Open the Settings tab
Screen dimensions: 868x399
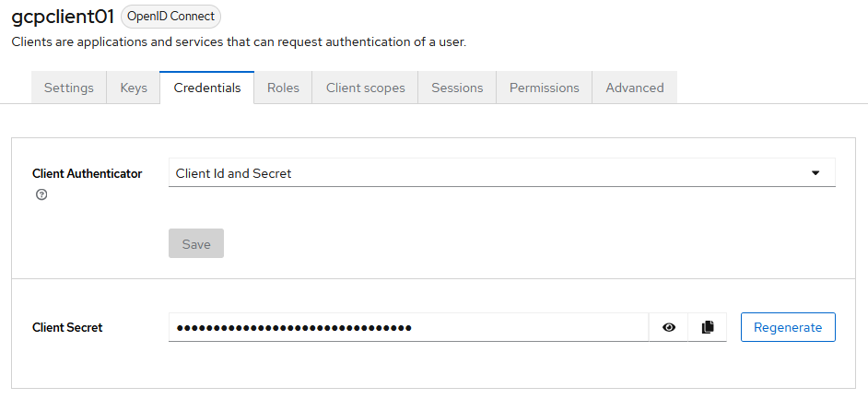click(x=69, y=88)
